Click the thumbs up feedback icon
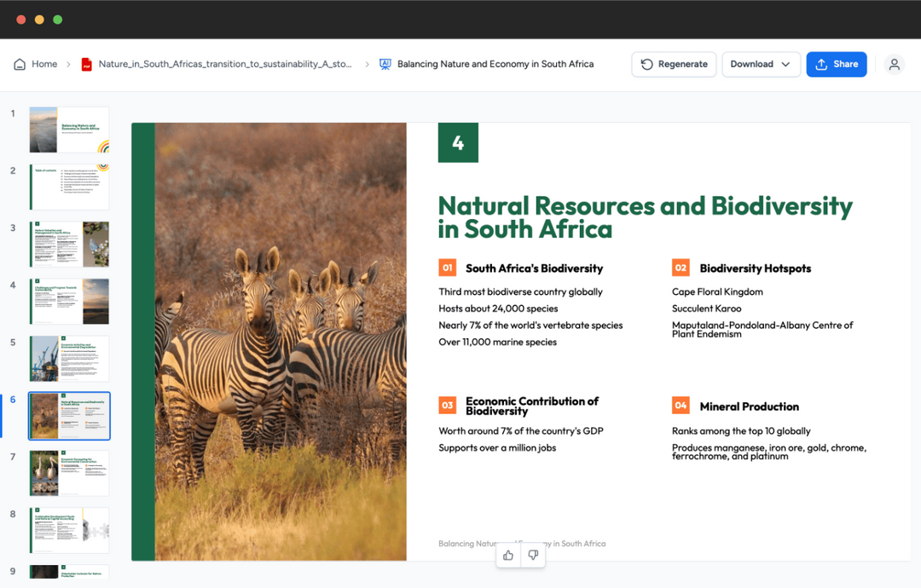Image resolution: width=921 pixels, height=588 pixels. click(x=508, y=556)
